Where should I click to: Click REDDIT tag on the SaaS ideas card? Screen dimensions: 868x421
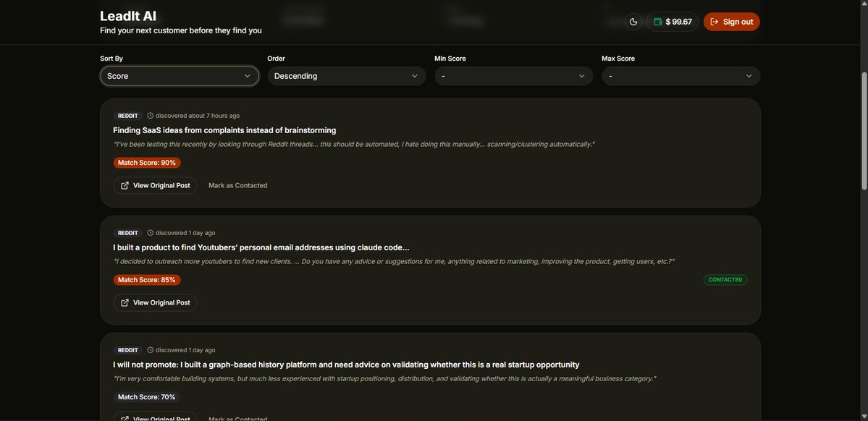128,116
